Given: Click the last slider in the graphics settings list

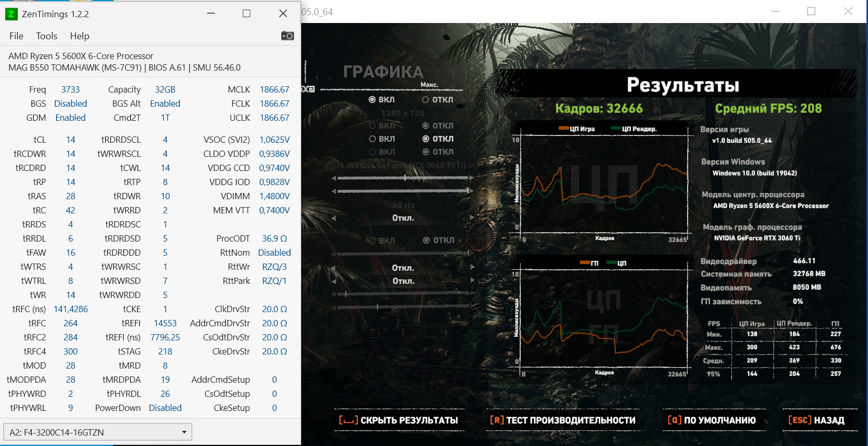Looking at the screenshot, I should (x=403, y=307).
